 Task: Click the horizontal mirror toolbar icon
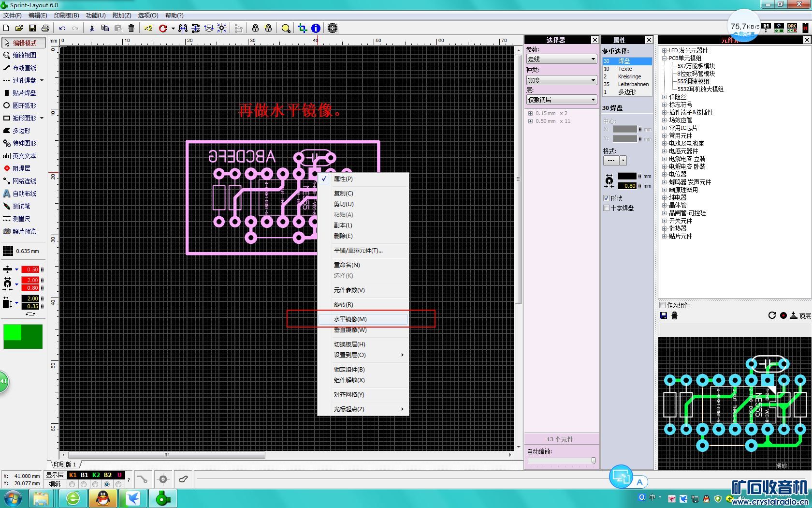pos(183,28)
